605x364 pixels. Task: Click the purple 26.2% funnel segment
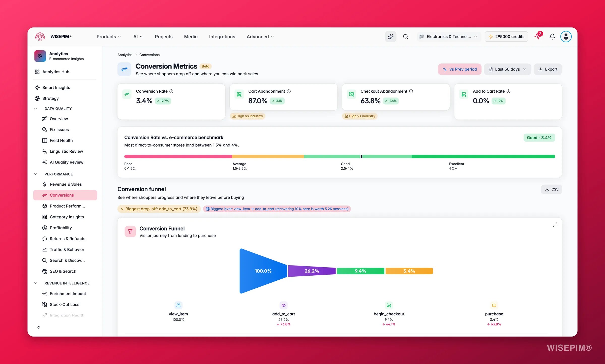[312, 271]
